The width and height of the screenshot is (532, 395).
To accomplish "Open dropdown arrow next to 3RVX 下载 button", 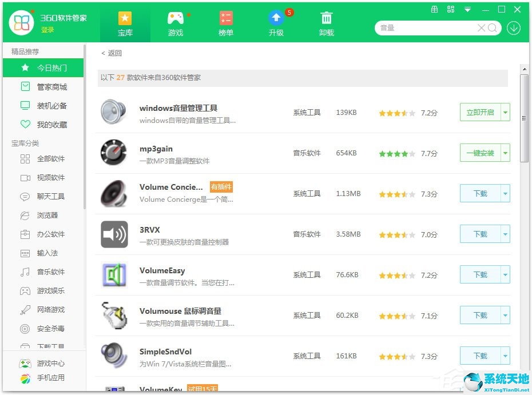I will coord(505,234).
